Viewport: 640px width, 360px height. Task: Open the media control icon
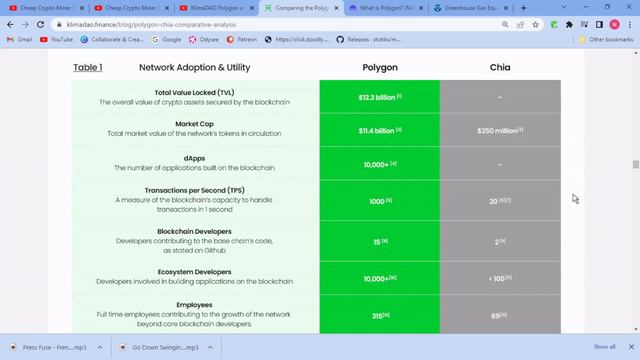[x=584, y=24]
